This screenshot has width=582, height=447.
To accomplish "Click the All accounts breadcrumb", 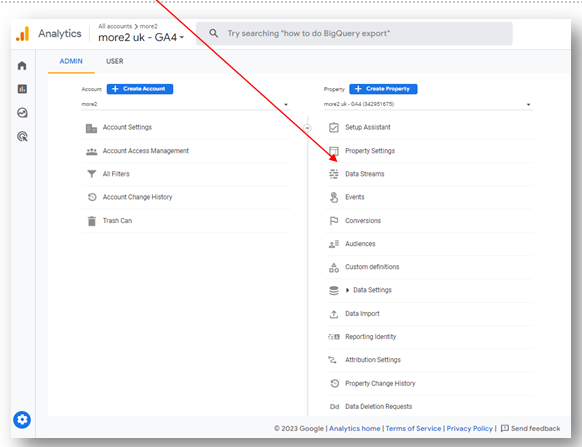I will [x=115, y=26].
